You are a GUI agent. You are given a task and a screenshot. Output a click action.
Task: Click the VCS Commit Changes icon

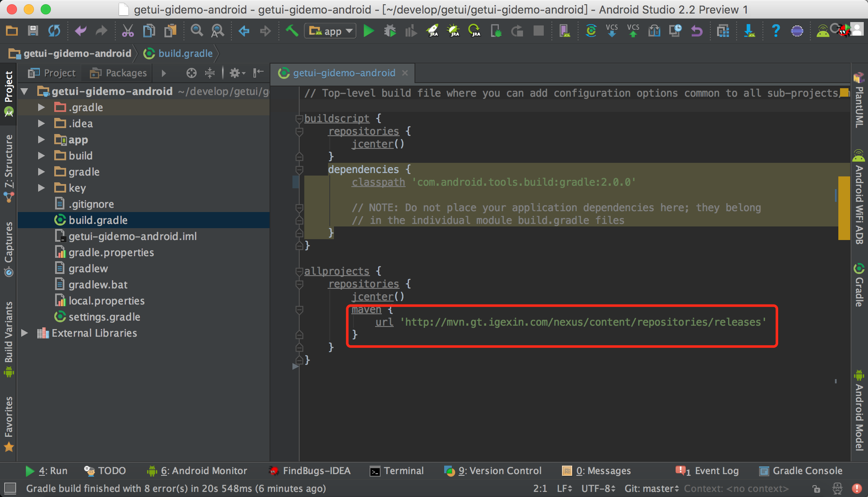(x=633, y=31)
